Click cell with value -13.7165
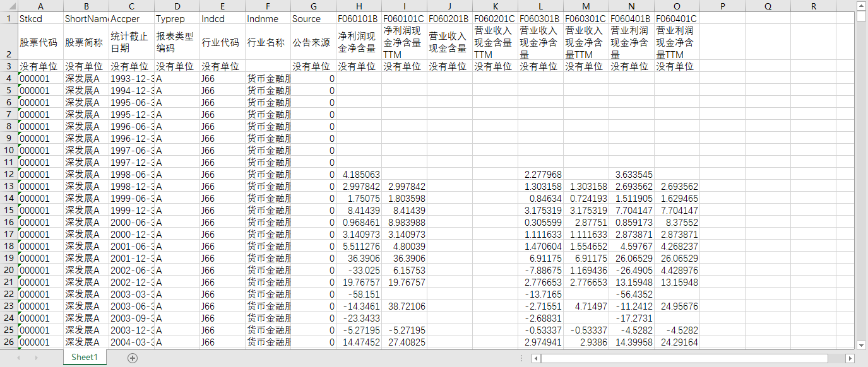 pyautogui.click(x=540, y=294)
